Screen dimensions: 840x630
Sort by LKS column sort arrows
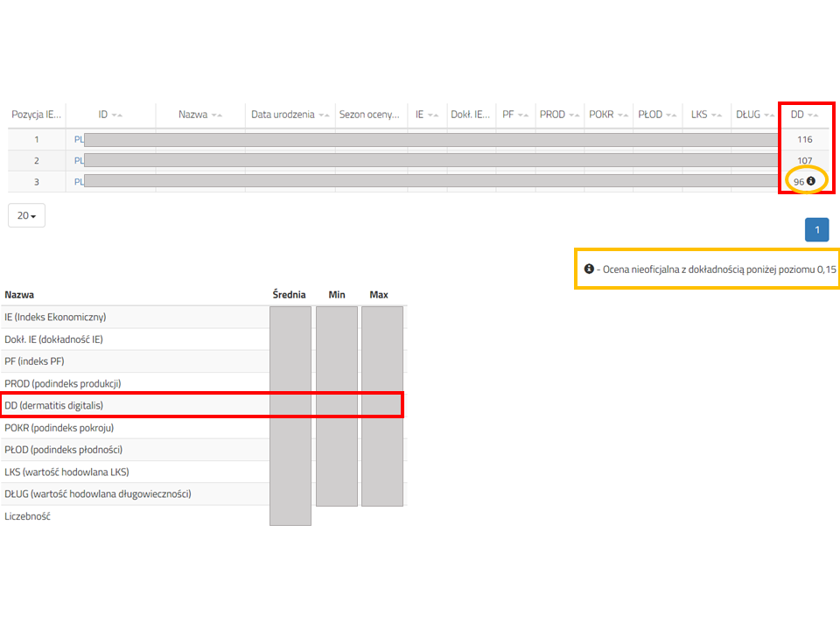(x=717, y=115)
